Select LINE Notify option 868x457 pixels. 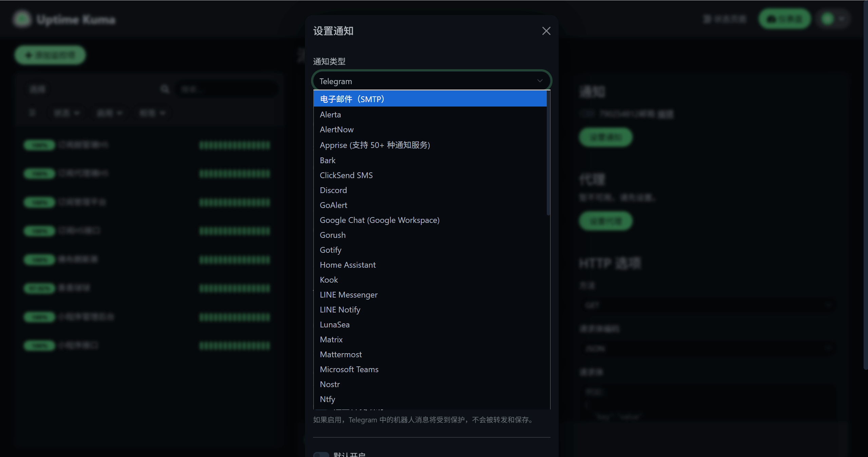(x=340, y=309)
